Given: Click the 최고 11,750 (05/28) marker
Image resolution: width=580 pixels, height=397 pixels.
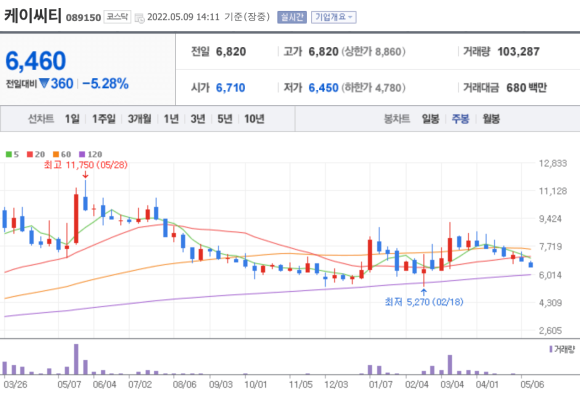Looking at the screenshot, I should [86, 165].
